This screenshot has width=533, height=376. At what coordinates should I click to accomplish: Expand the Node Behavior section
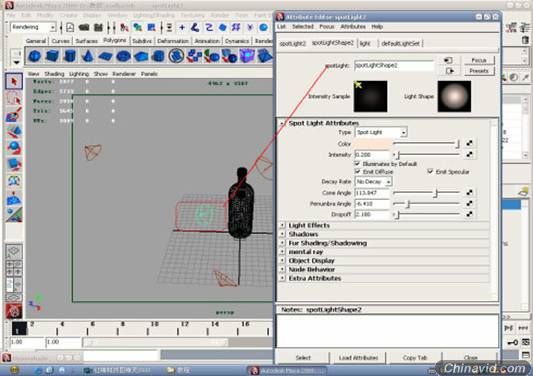282,269
